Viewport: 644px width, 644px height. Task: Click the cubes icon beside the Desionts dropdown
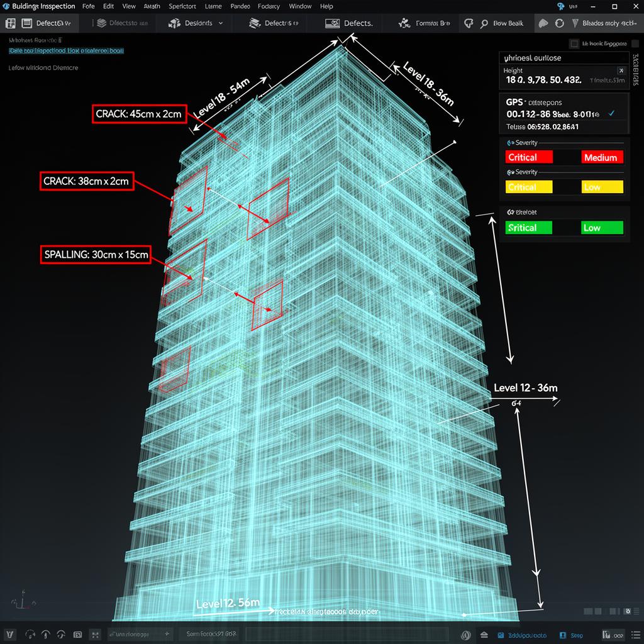tap(175, 23)
